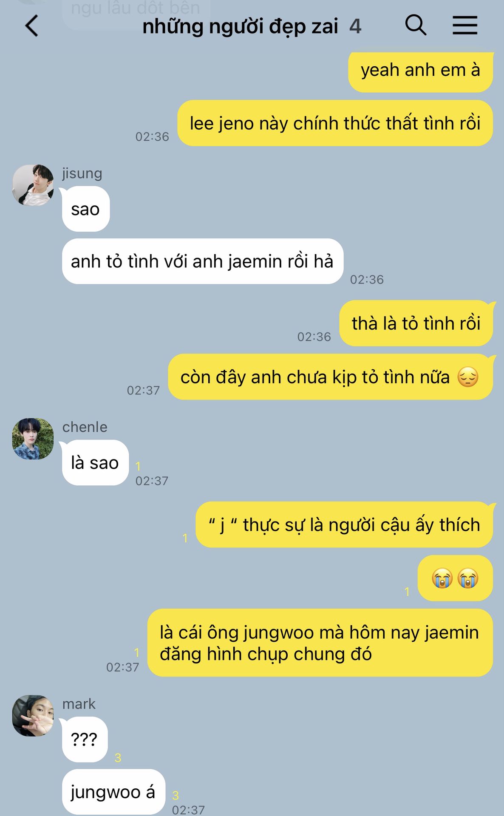
Task: Tap the message mentioning jungwoo and jaemin photo
Action: (x=320, y=643)
